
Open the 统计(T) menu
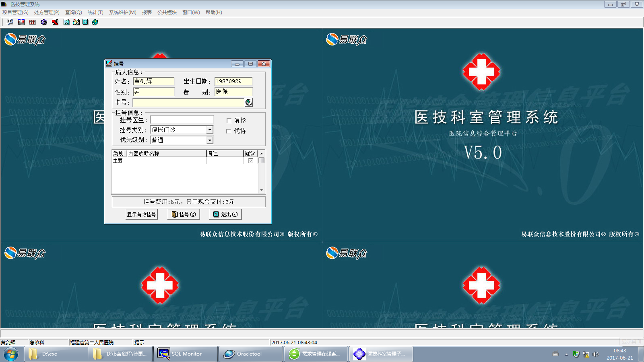point(95,12)
